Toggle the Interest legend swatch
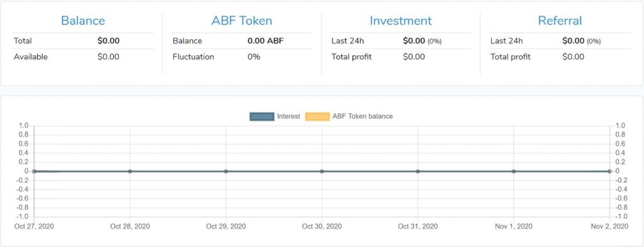The width and height of the screenshot is (644, 247). pos(262,116)
